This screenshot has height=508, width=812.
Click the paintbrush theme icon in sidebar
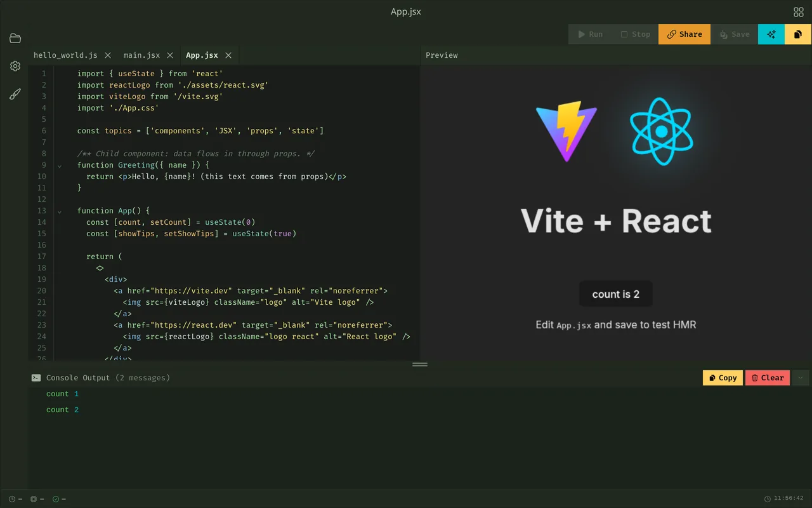(15, 94)
